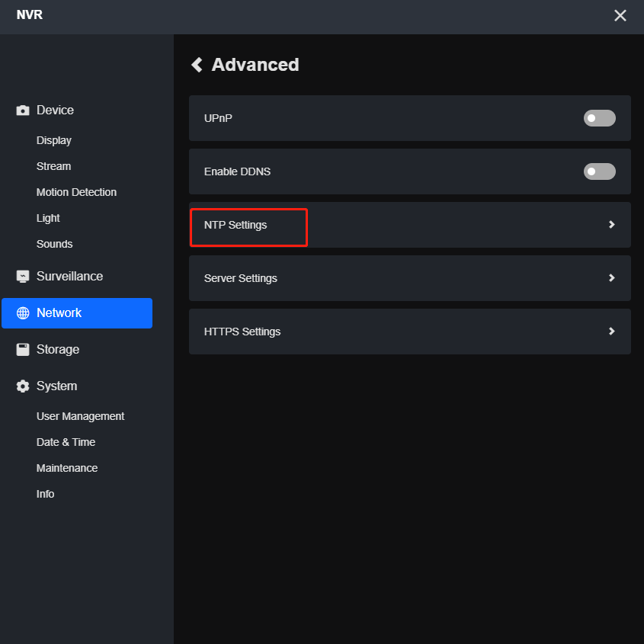
Task: Click the Device camera icon in sidebar
Action: [x=22, y=110]
